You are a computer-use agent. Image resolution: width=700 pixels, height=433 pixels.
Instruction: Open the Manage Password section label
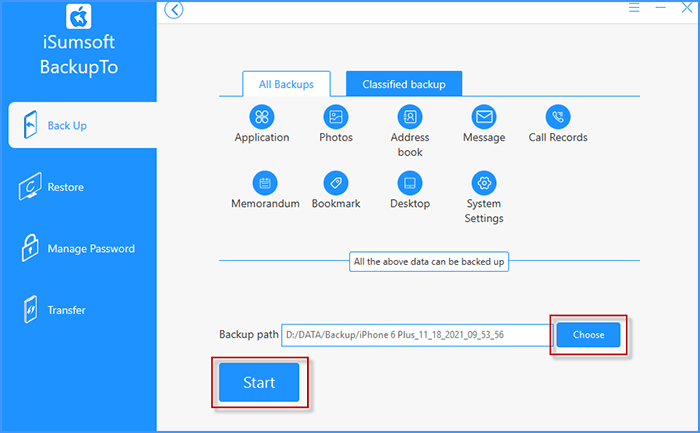click(x=91, y=249)
